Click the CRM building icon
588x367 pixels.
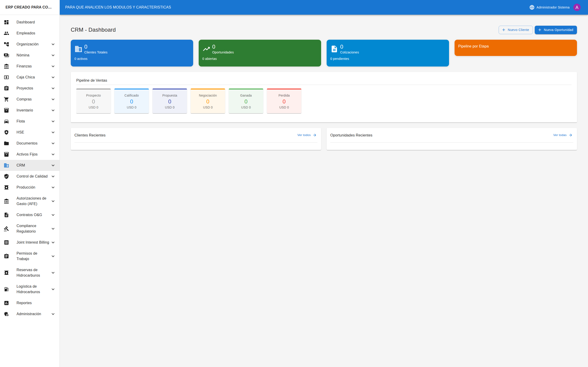click(6, 165)
